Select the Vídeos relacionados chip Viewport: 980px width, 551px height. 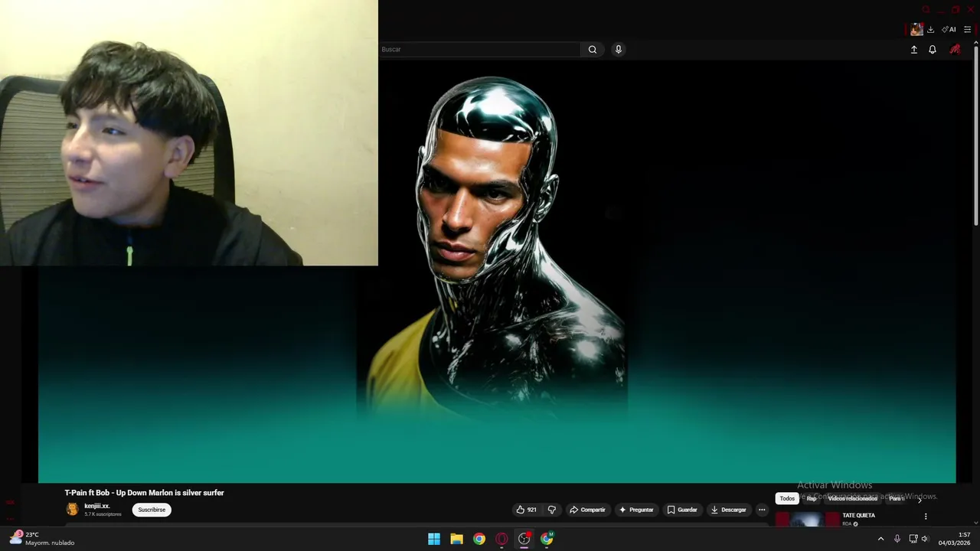coord(853,498)
